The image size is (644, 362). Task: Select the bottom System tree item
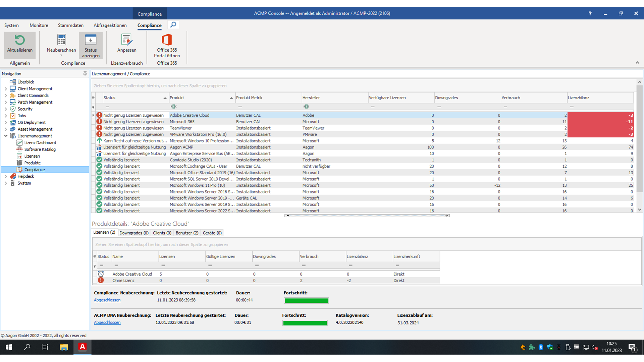pos(24,183)
